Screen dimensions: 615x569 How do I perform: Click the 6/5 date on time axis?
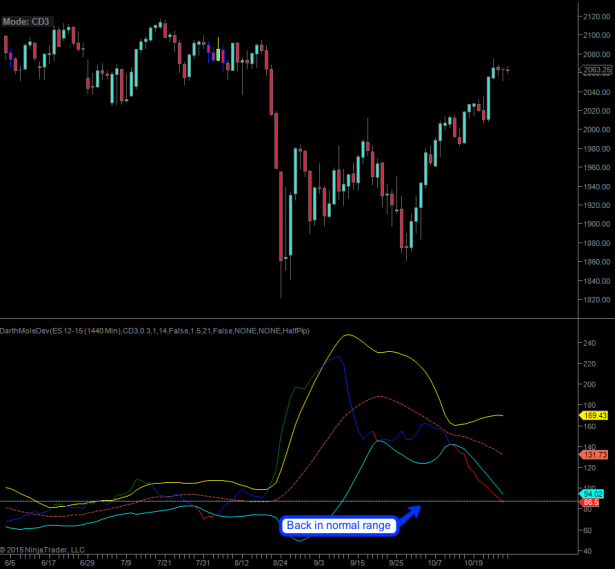point(10,563)
